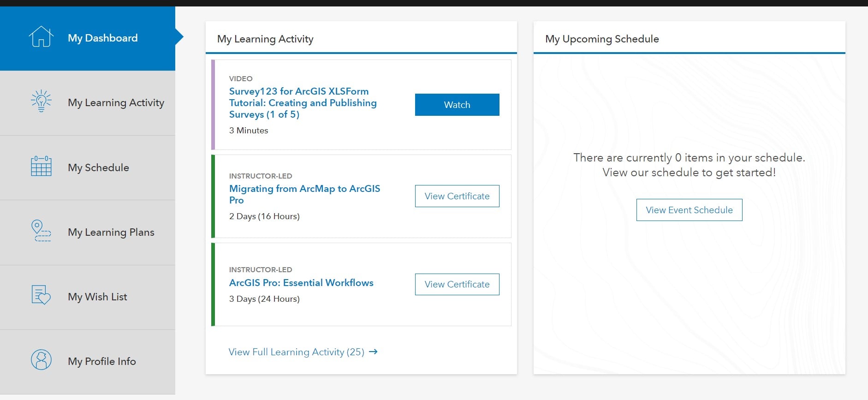Navigate to My Profile Info
The width and height of the screenshot is (868, 400).
88,362
